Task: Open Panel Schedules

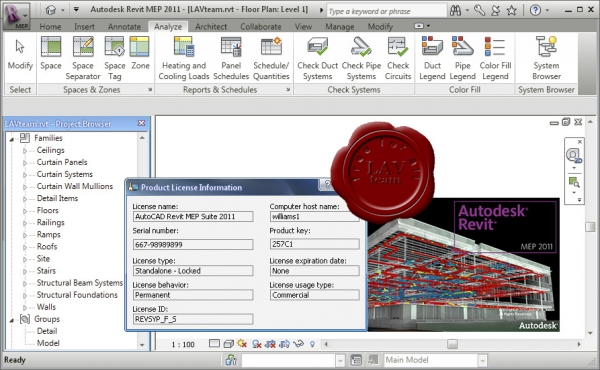Action: [x=231, y=57]
